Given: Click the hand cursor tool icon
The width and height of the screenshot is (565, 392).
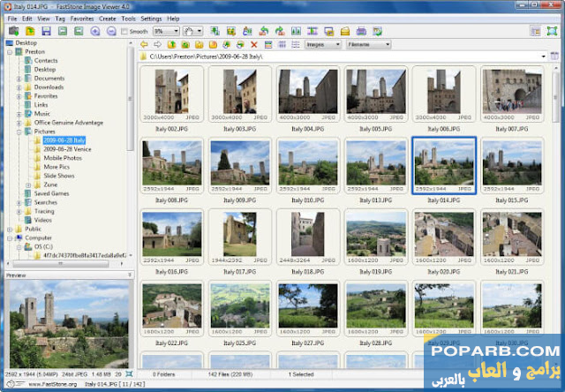Looking at the screenshot, I should click(x=189, y=31).
